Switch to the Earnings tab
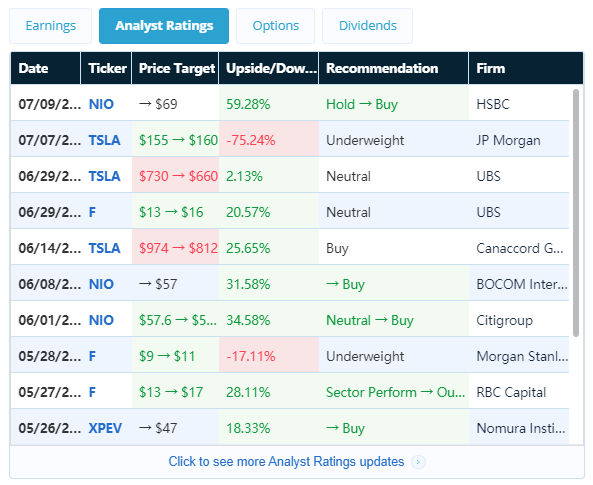The width and height of the screenshot is (593, 485). coord(50,26)
